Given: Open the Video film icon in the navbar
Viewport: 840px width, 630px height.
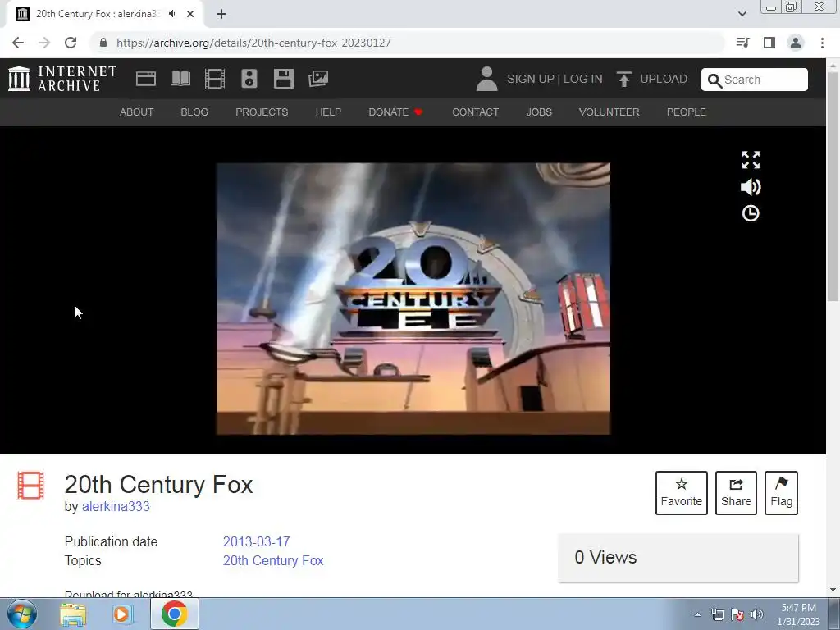Looking at the screenshot, I should click(x=215, y=79).
